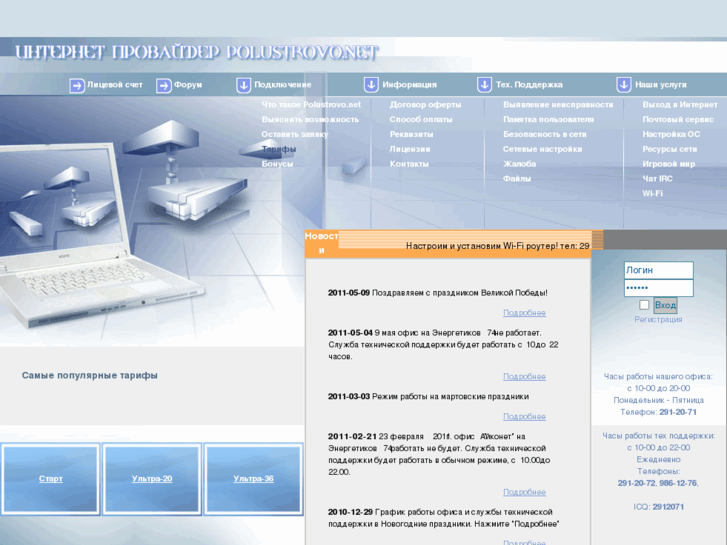Click the password input field
The width and height of the screenshot is (727, 545).
pos(659,288)
